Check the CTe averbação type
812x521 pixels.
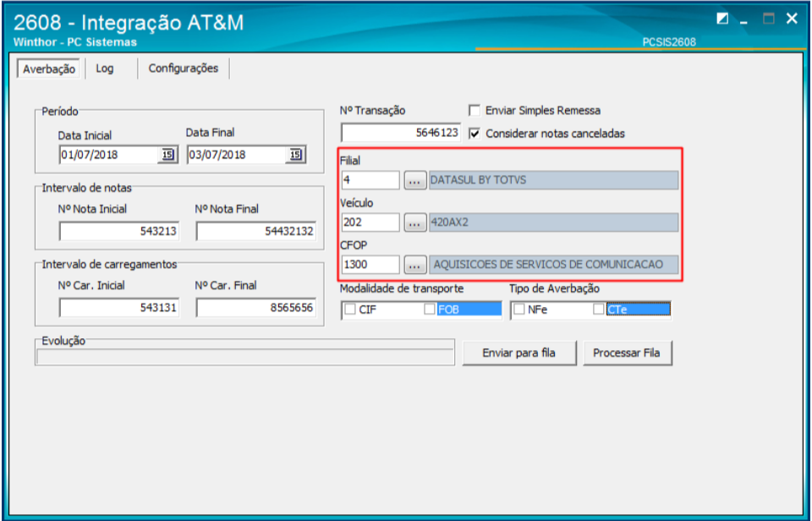click(599, 310)
